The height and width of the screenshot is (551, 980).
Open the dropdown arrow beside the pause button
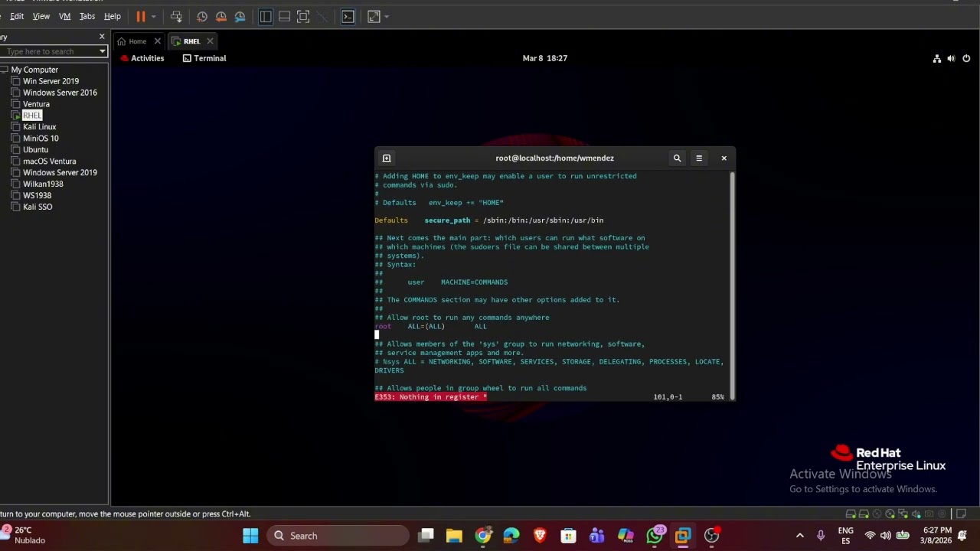tap(154, 16)
